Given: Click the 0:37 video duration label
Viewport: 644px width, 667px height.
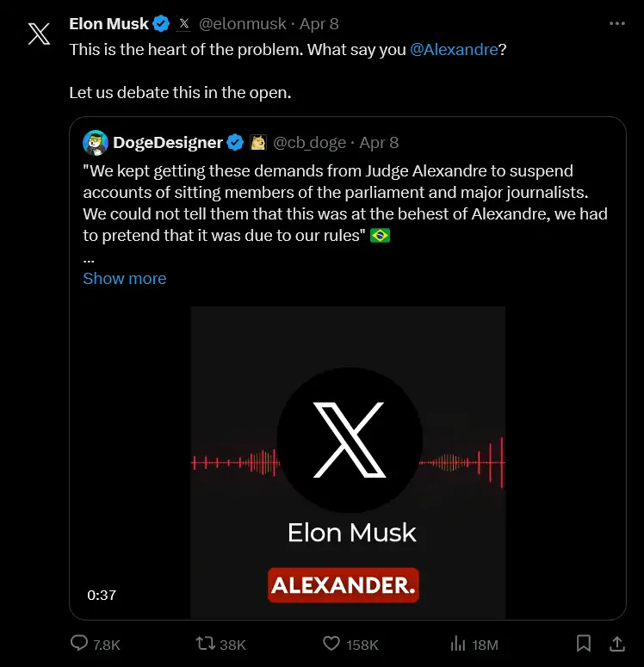Looking at the screenshot, I should pyautogui.click(x=102, y=595).
